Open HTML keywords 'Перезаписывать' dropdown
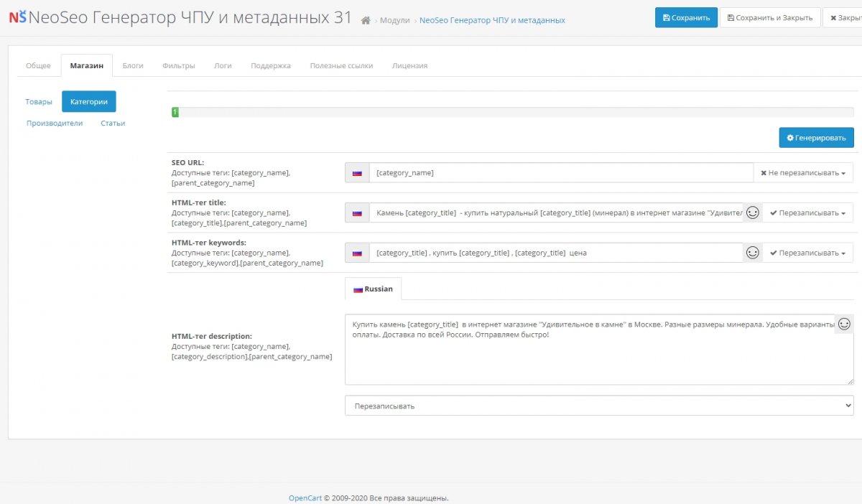The image size is (862, 504). [807, 253]
